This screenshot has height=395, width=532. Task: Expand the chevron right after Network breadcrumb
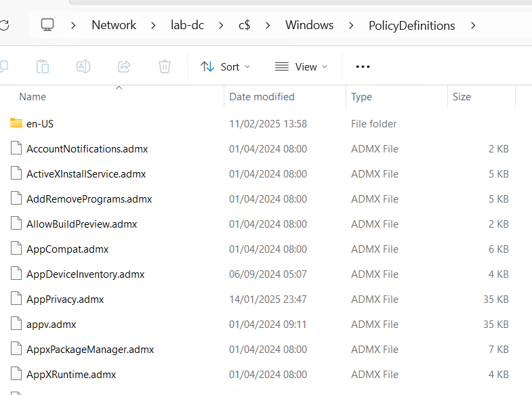click(x=154, y=26)
